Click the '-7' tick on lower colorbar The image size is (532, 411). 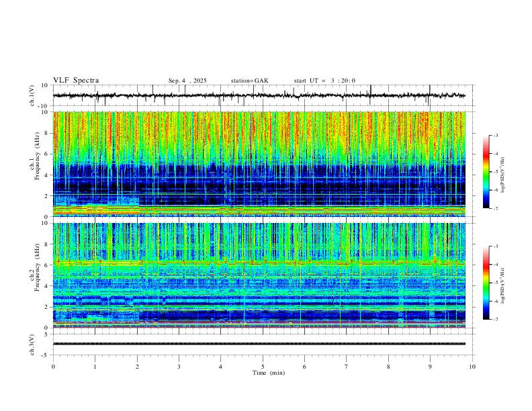tap(495, 320)
